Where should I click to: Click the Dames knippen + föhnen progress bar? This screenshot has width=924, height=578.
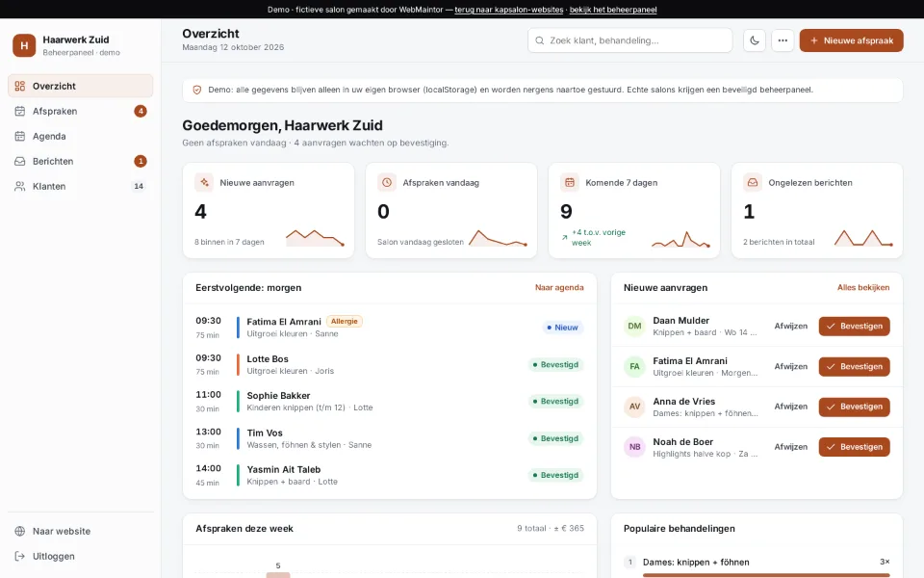coord(766,575)
